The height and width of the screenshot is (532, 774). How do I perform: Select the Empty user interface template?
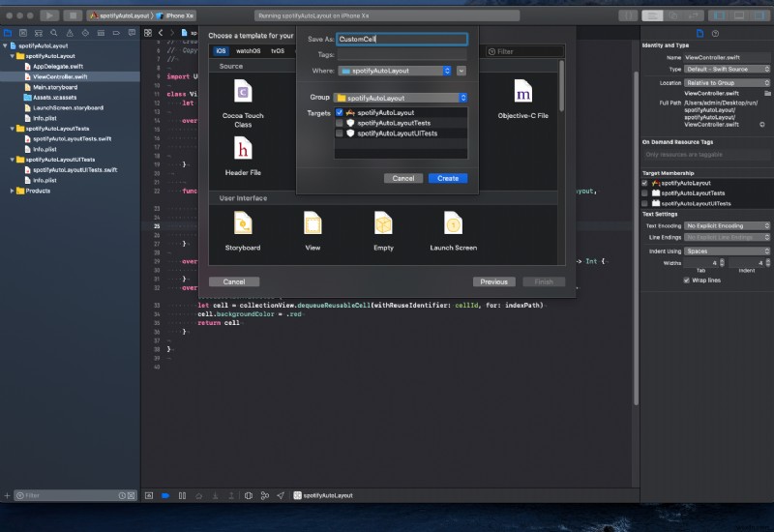383,224
